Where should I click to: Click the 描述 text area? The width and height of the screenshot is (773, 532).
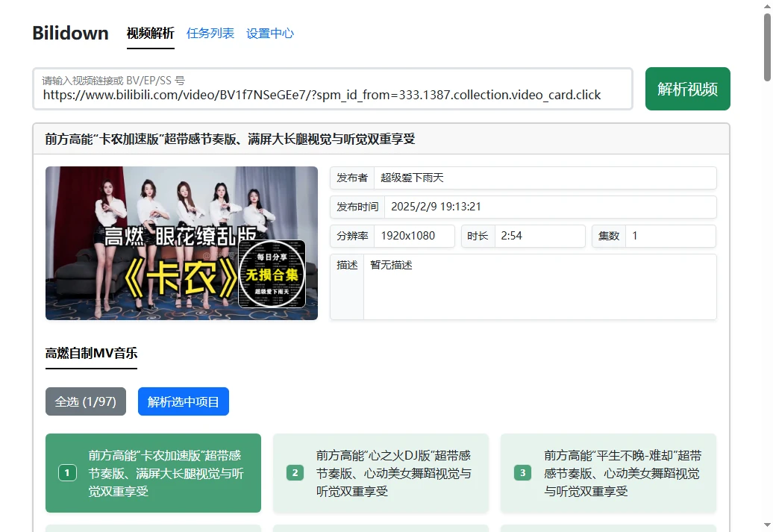pyautogui.click(x=539, y=287)
